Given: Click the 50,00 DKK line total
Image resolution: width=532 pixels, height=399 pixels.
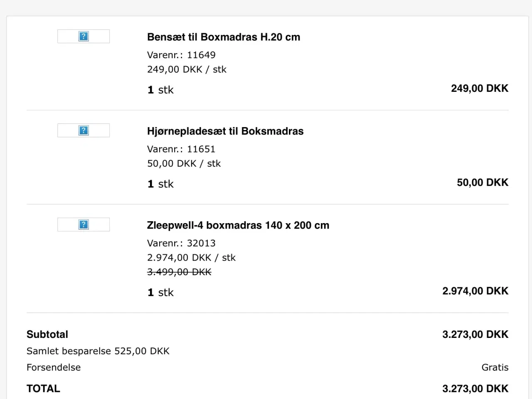Looking at the screenshot, I should (x=482, y=182).
